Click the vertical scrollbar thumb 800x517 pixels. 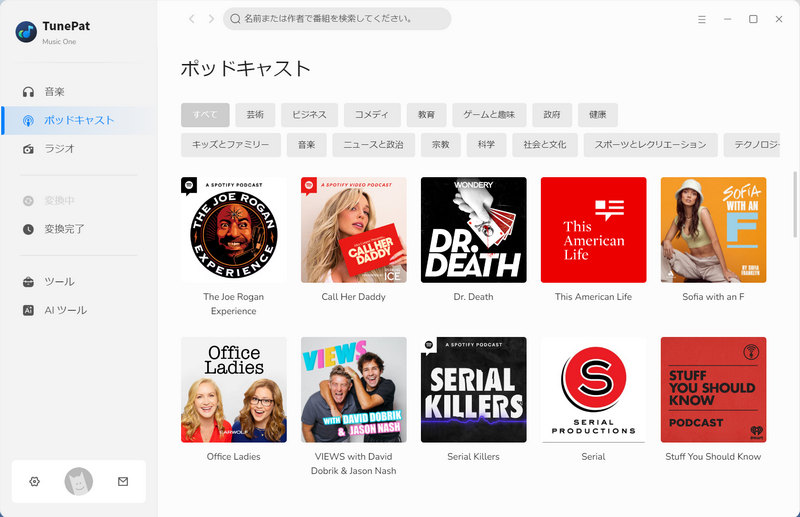pyautogui.click(x=794, y=204)
